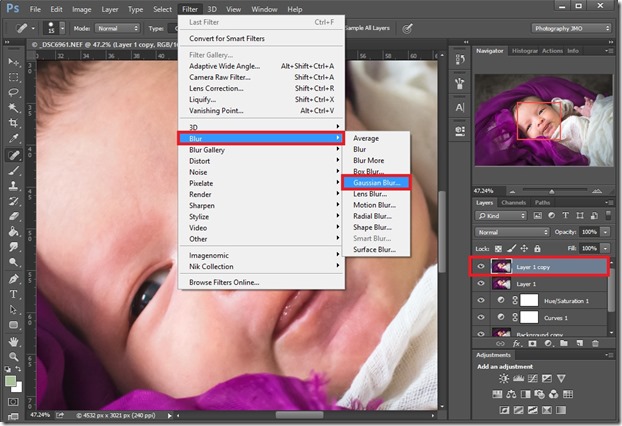This screenshot has width=622, height=426.
Task: Select the Zoom tool in toolbox
Action: pos(13,357)
